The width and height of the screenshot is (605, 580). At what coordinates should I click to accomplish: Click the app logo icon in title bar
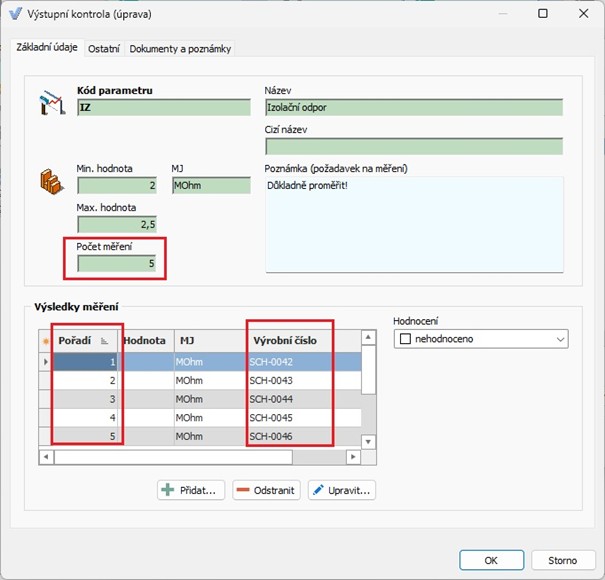(15, 14)
